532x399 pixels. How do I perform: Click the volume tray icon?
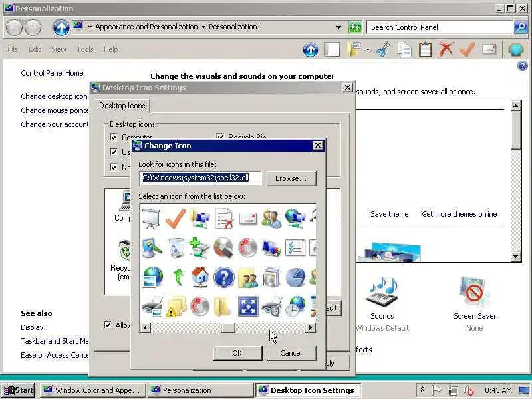468,390
